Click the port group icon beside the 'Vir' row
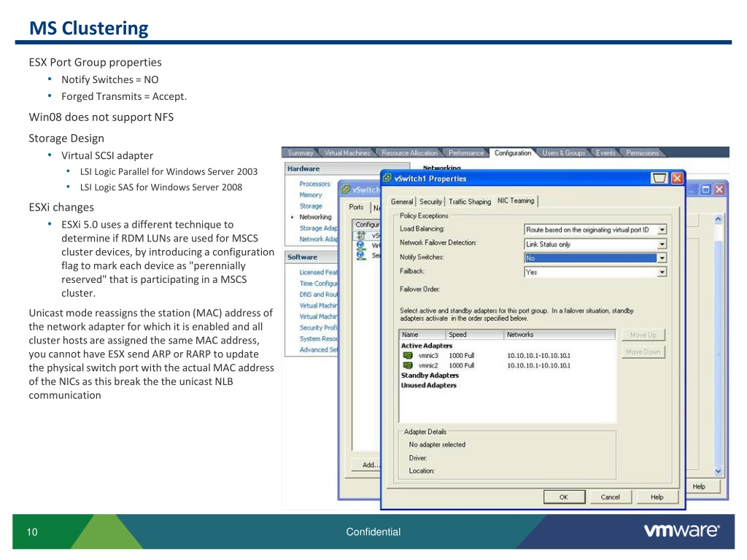 click(x=361, y=245)
